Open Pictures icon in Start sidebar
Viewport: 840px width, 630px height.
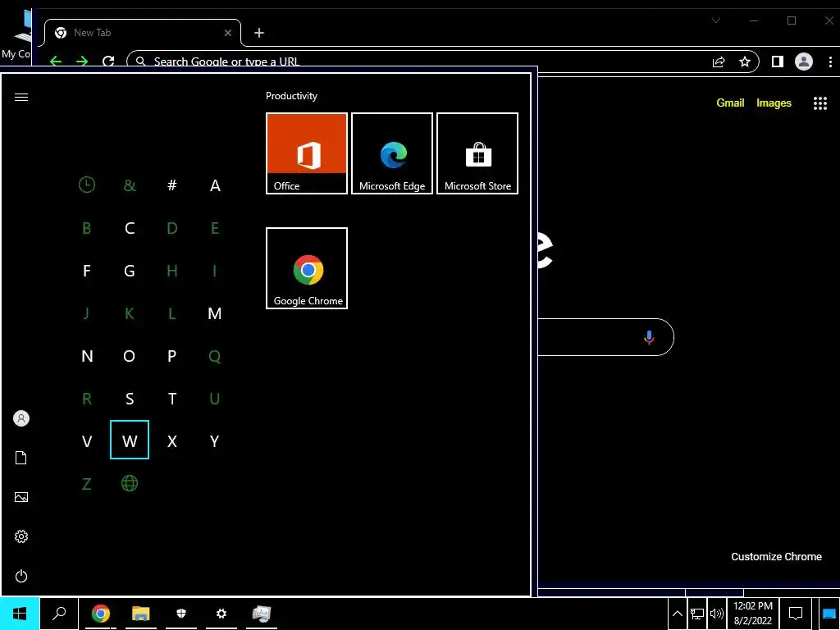[21, 497]
